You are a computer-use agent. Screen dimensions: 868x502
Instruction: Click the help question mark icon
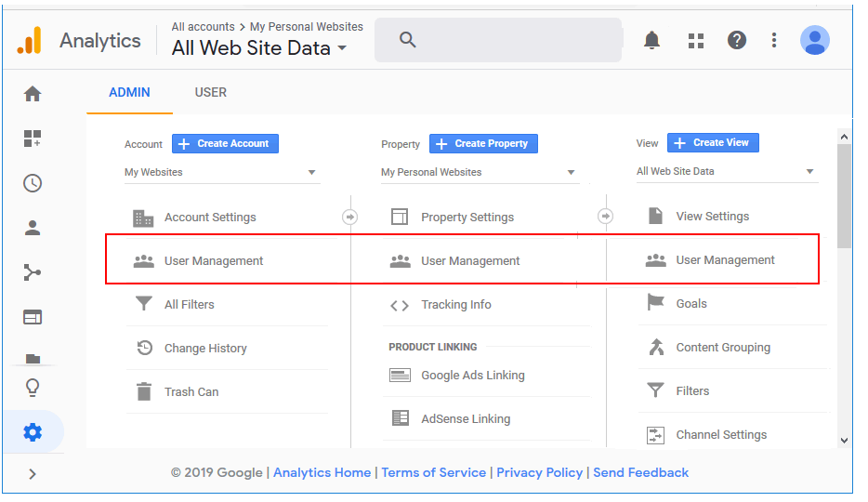click(x=737, y=40)
